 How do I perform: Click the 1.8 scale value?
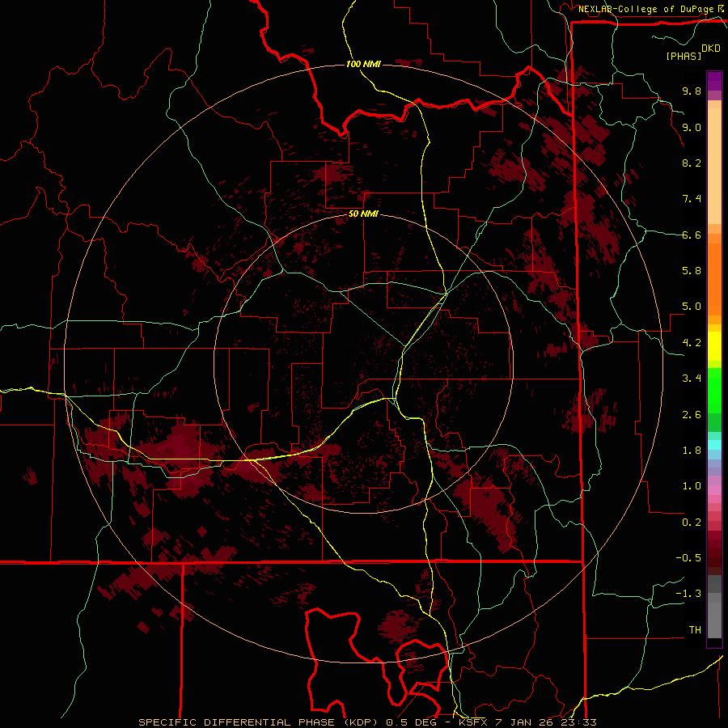tap(692, 451)
